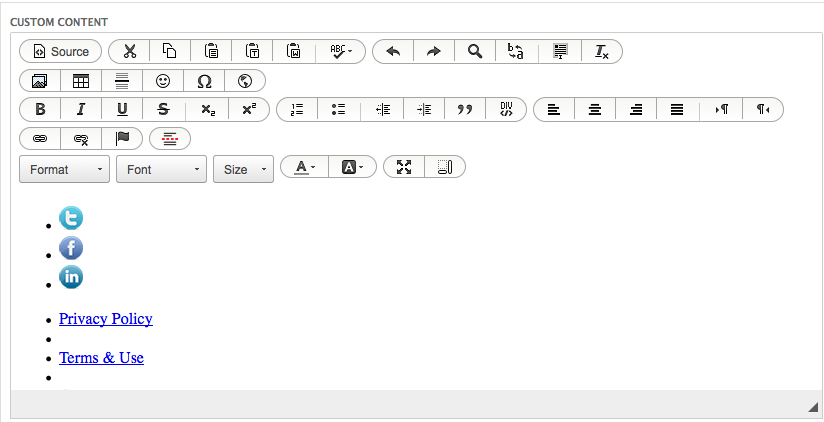Select the Twitter icon in editor content

[71, 219]
